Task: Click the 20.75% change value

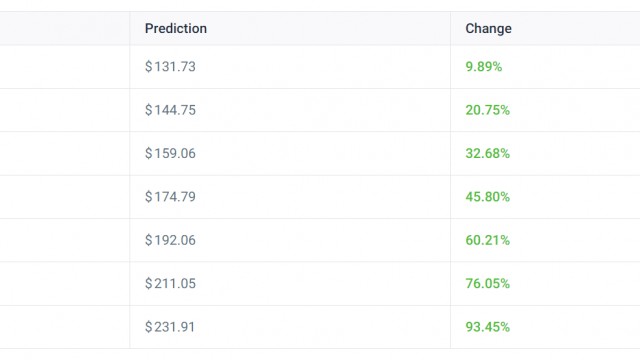Action: click(487, 110)
